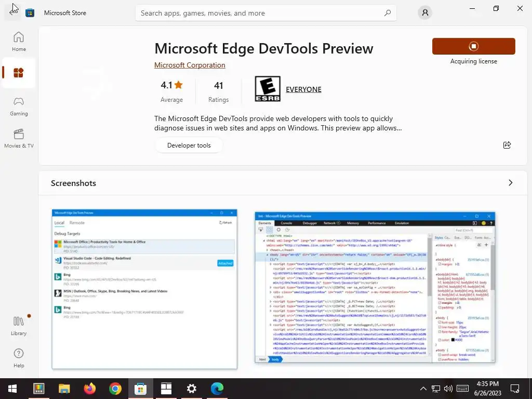Open the notification center icon
Viewport: 532px width, 399px height.
click(x=515, y=389)
